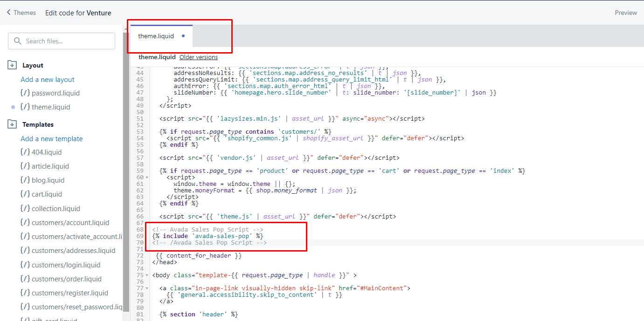Collapse the Layout folder icon

12,65
